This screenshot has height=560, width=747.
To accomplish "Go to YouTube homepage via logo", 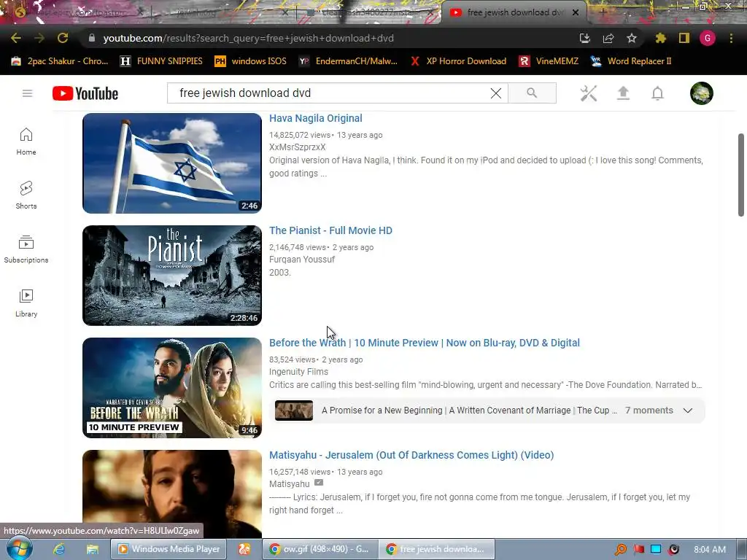I will pyautogui.click(x=85, y=93).
